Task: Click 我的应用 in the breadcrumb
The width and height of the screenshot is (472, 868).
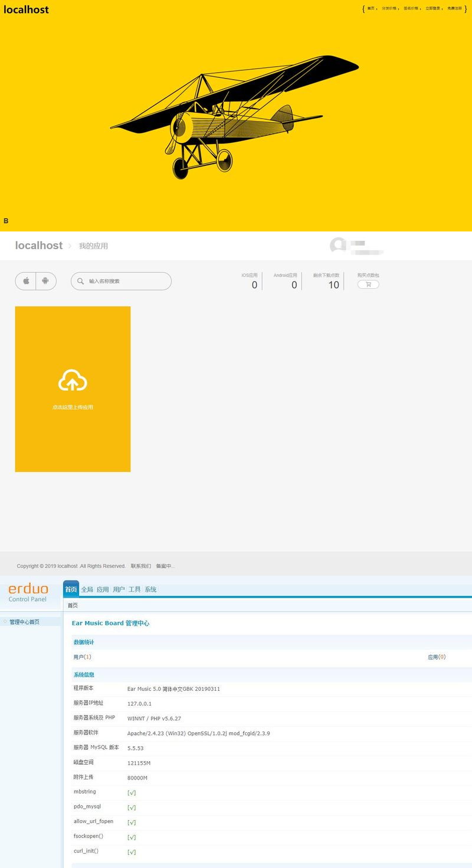Action: (x=93, y=246)
